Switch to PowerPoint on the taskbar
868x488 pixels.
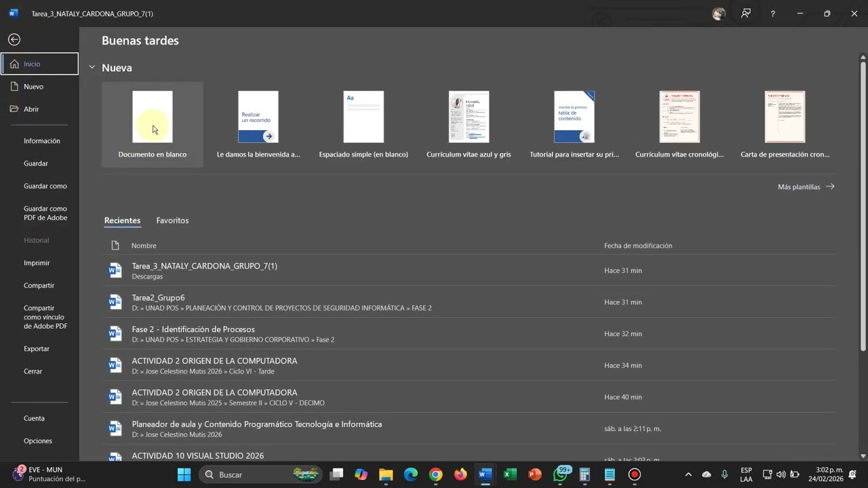(535, 474)
